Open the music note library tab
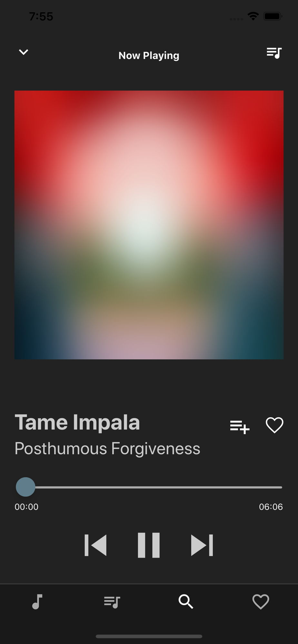 pos(37,601)
